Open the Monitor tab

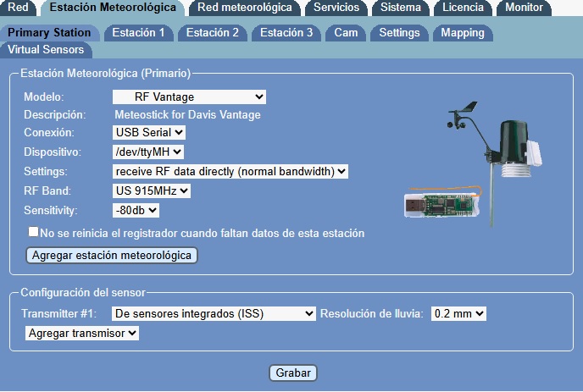coord(524,8)
